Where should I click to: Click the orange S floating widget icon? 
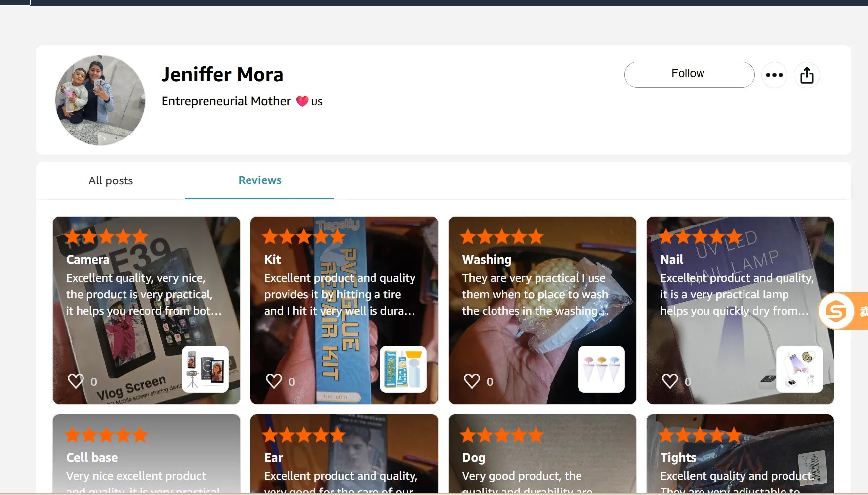836,311
